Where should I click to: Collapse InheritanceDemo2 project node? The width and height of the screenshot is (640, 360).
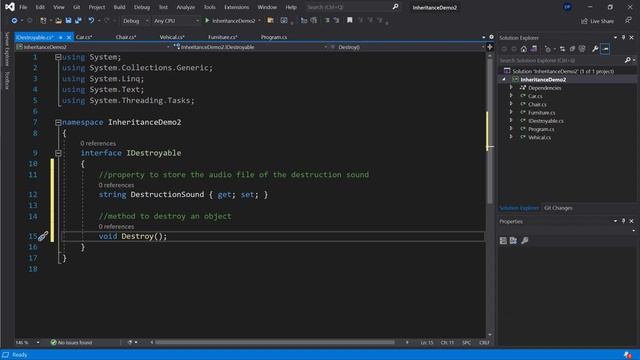(504, 80)
